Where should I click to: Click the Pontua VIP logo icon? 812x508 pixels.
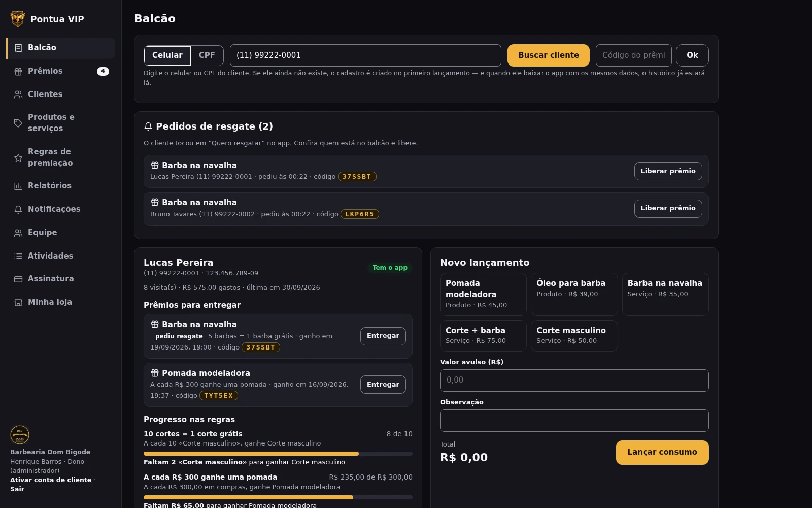tap(18, 19)
